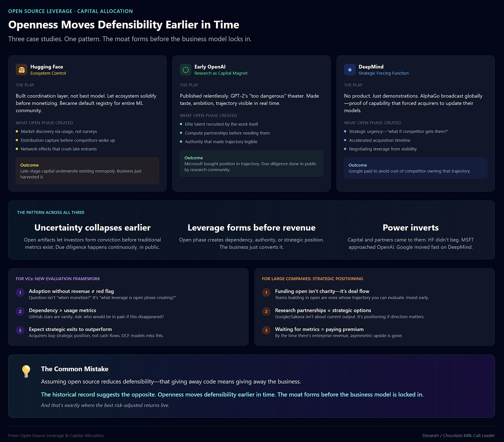
Task: Click THE PLAY label in the Early OpenAI card
Action: click(189, 85)
